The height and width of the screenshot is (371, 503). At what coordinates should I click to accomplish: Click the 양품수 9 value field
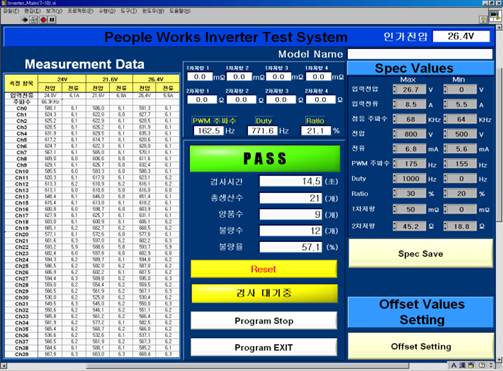click(291, 214)
